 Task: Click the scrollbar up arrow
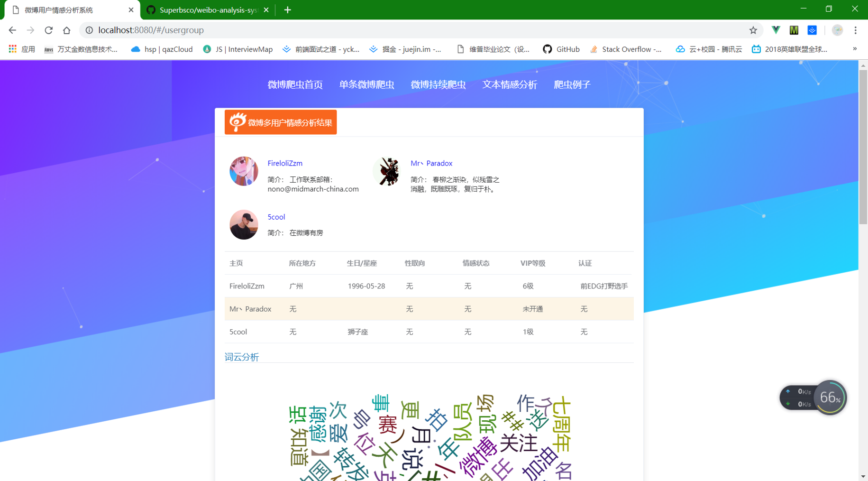point(863,65)
